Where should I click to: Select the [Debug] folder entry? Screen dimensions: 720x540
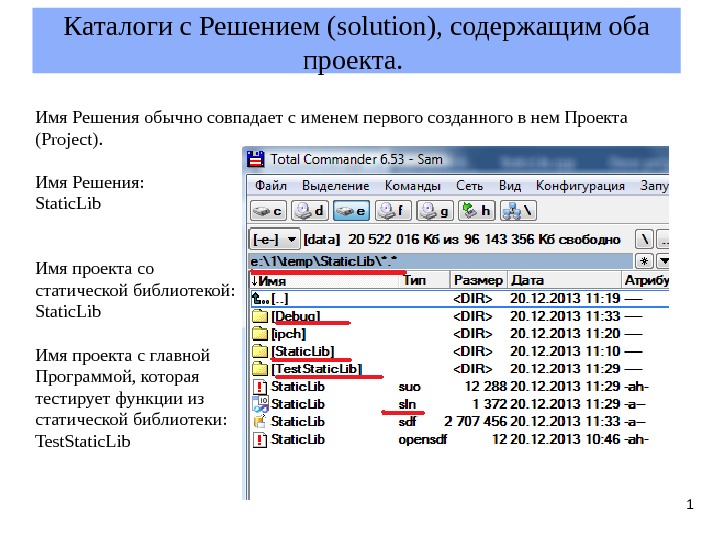(x=296, y=316)
